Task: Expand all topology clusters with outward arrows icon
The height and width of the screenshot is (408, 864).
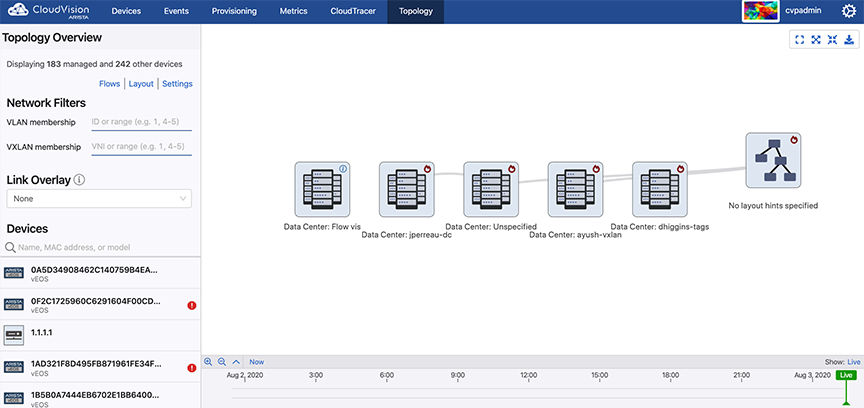Action: (816, 40)
